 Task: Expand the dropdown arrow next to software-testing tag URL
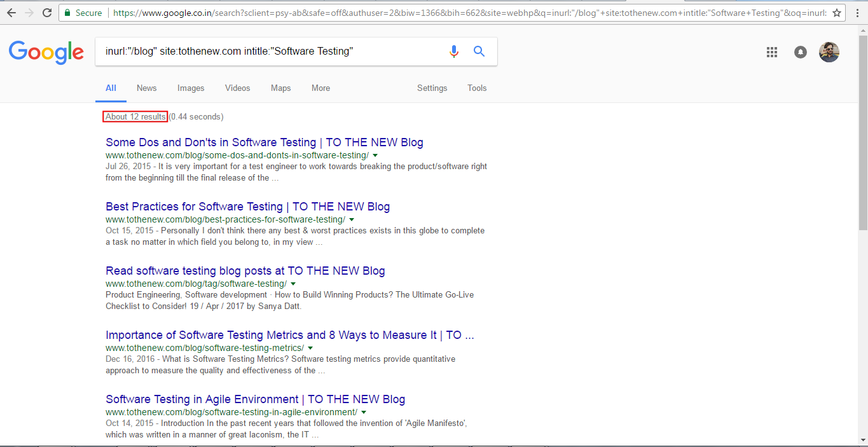[293, 284]
